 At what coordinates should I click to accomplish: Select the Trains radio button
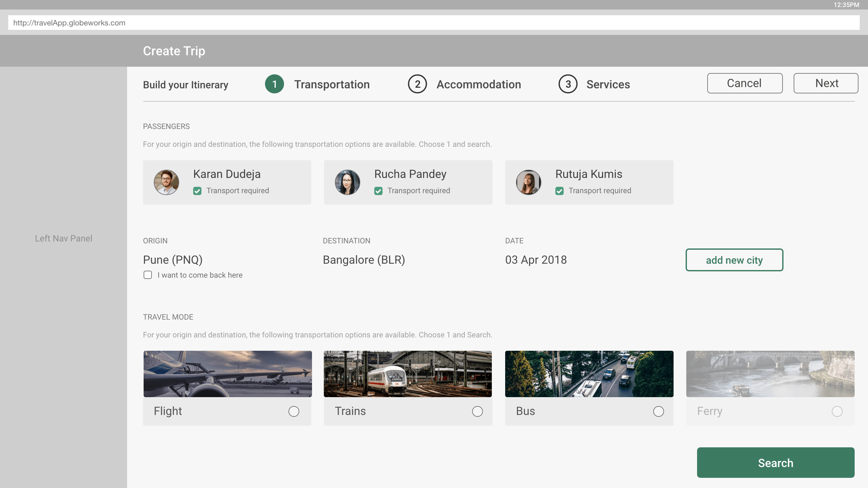478,411
